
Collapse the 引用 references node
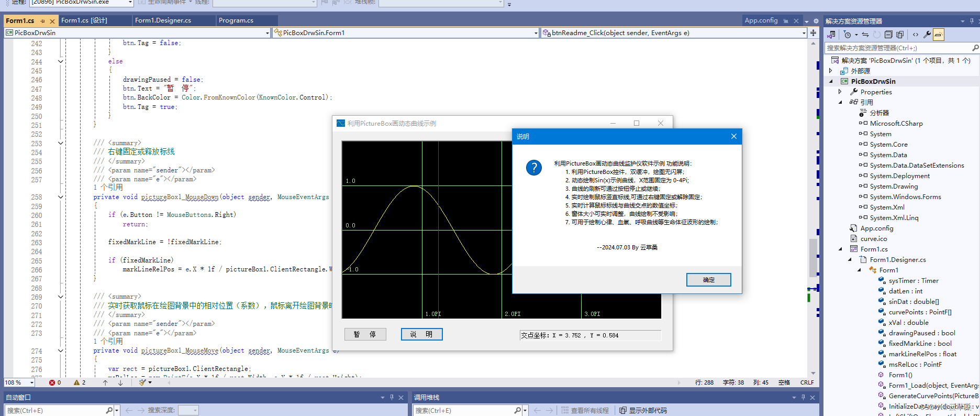[x=840, y=102]
